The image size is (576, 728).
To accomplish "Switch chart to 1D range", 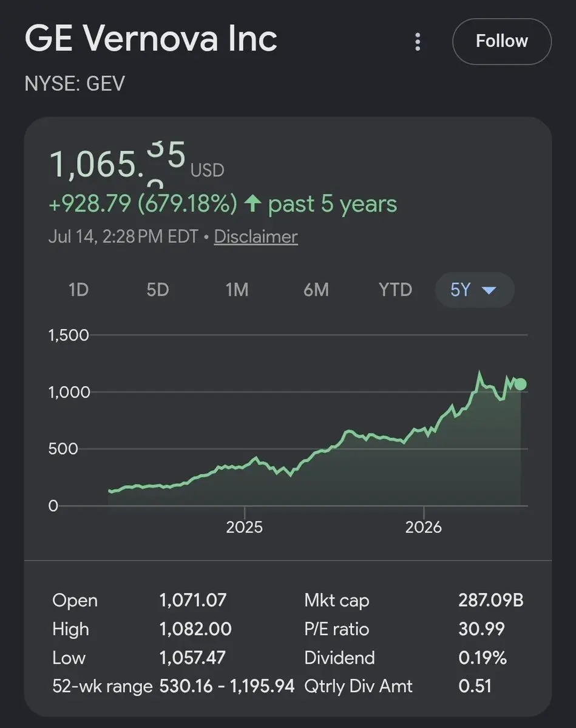I will coord(78,290).
